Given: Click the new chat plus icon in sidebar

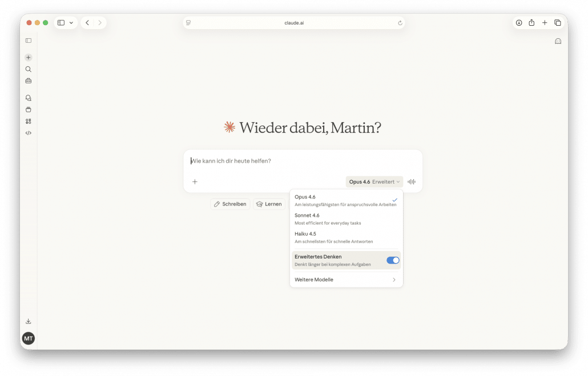Looking at the screenshot, I should (x=29, y=58).
